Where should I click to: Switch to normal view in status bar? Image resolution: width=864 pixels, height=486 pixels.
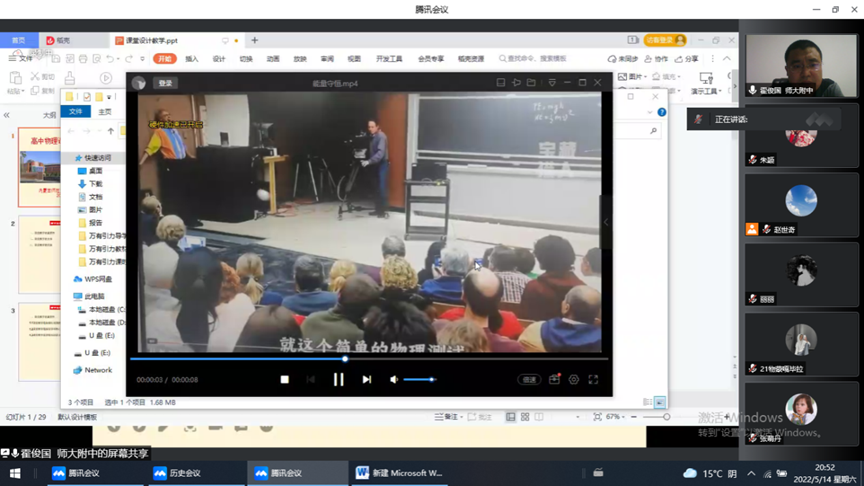point(510,417)
